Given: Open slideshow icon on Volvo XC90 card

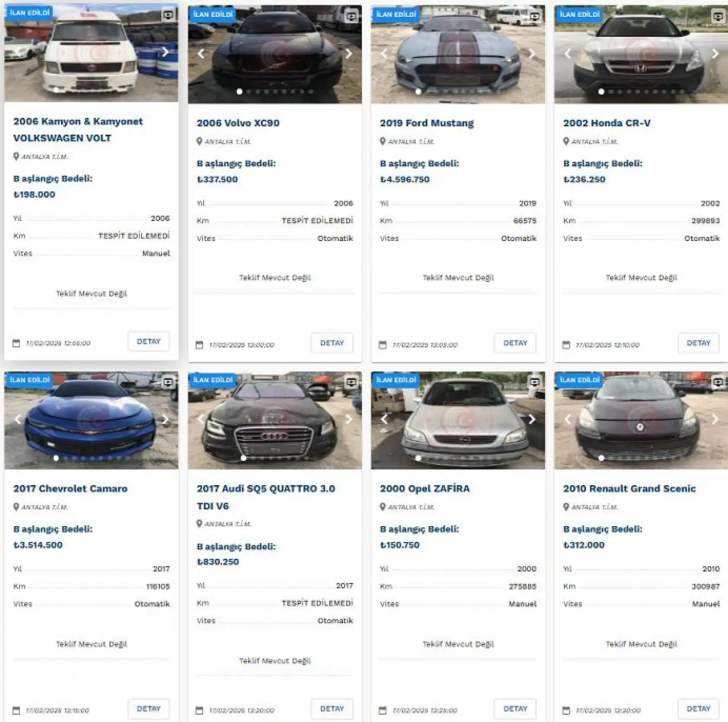Looking at the screenshot, I should [x=352, y=16].
